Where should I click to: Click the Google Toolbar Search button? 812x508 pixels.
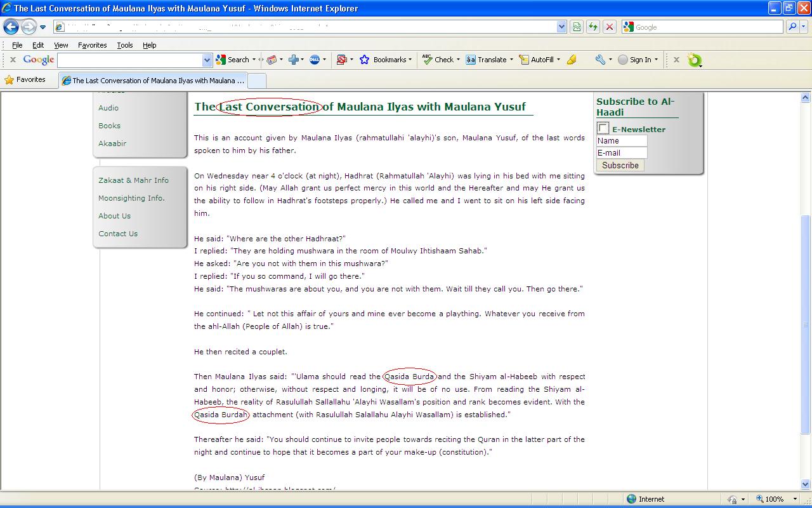(233, 60)
